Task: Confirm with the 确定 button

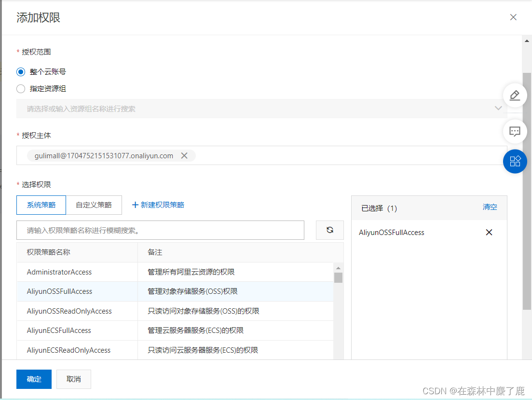Action: click(34, 379)
